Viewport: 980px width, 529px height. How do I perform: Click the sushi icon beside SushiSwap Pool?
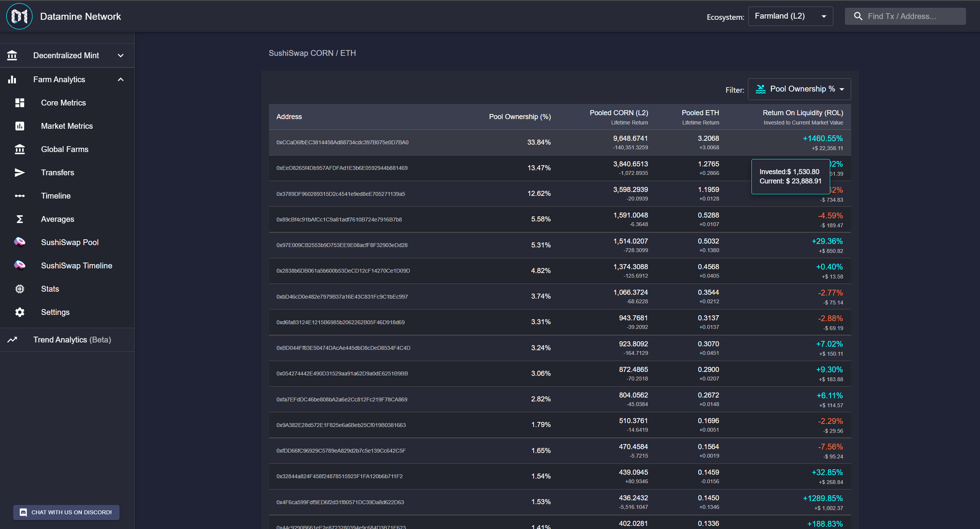[x=20, y=242]
